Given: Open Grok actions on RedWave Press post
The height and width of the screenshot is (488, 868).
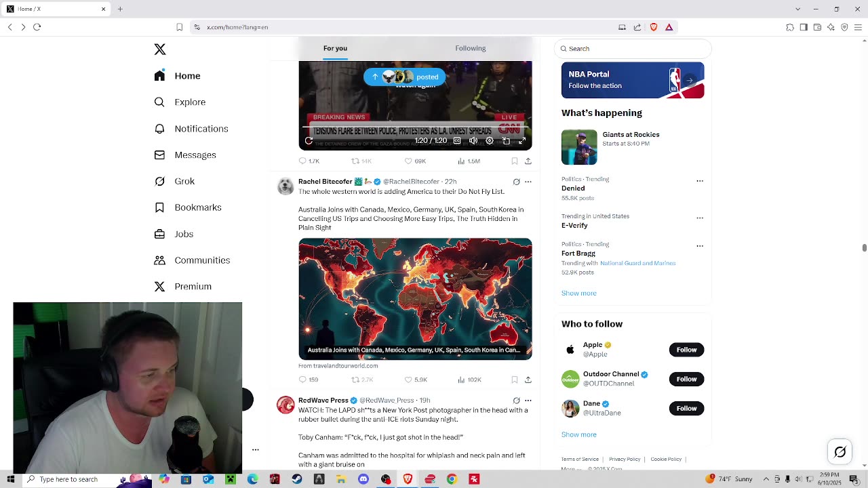Looking at the screenshot, I should point(516,401).
